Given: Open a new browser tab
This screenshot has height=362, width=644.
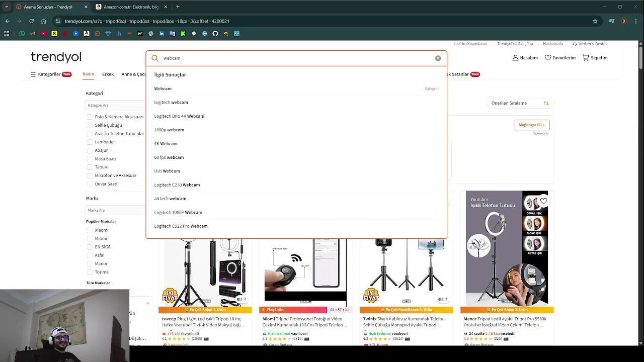Looking at the screenshot, I should 178,7.
